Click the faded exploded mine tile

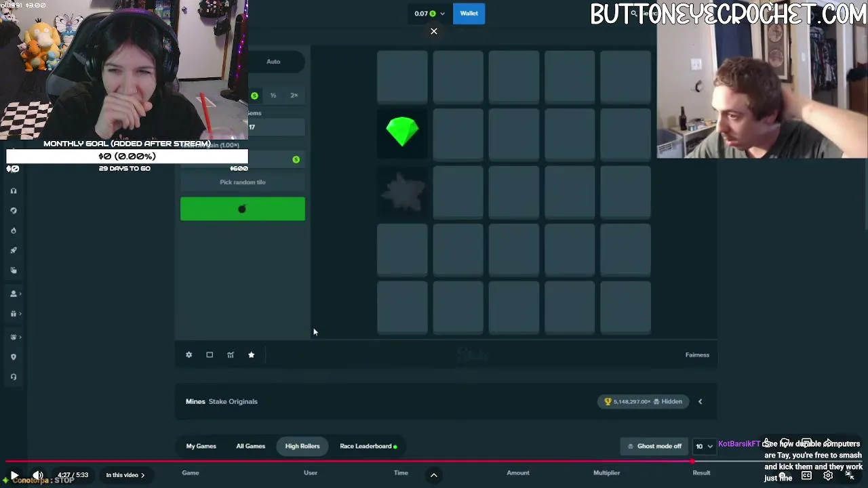coord(402,193)
